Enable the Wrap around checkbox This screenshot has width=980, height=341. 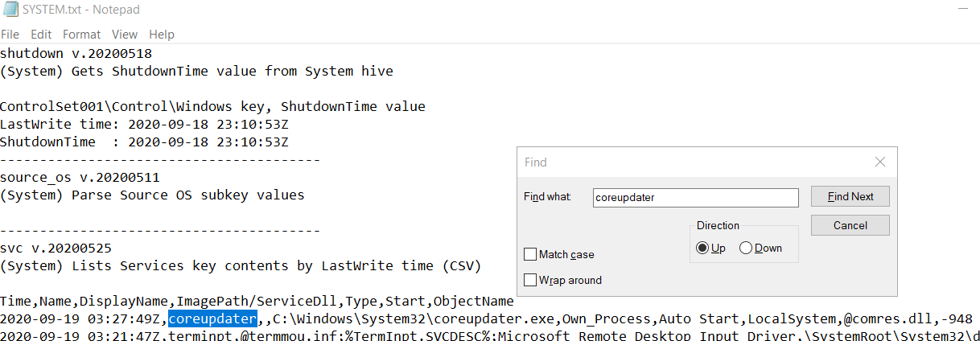(x=530, y=281)
